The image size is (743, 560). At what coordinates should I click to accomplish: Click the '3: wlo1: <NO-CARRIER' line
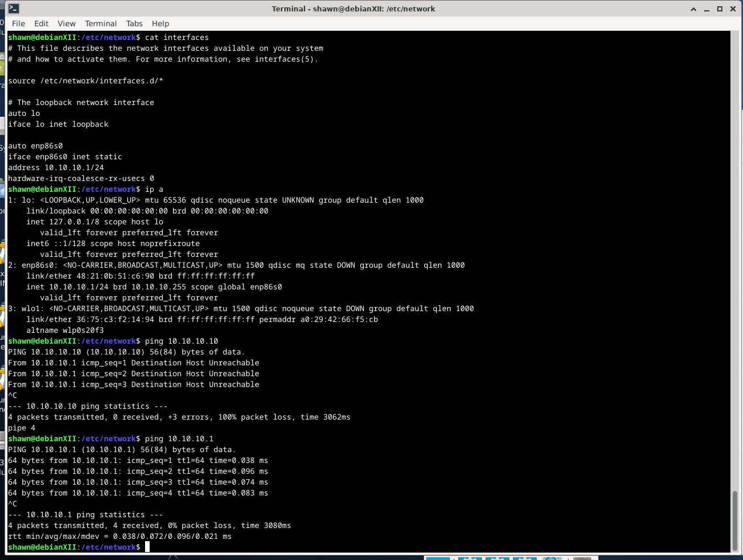[241, 309]
